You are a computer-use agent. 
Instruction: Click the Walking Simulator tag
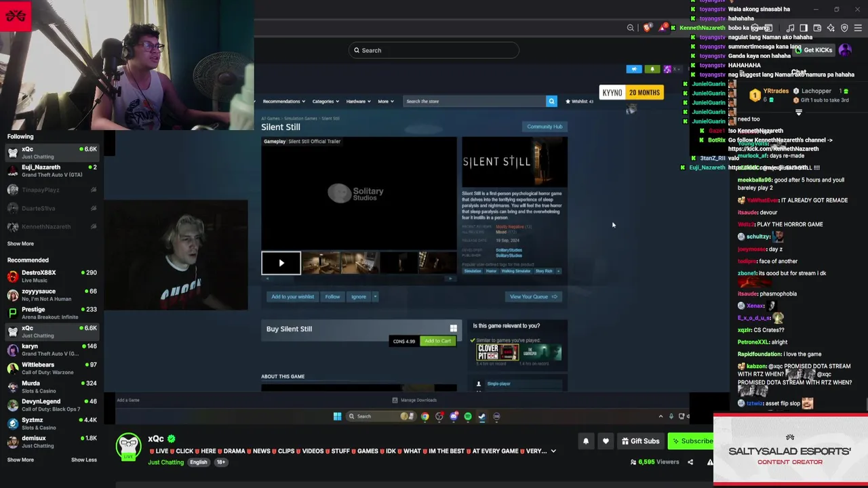tap(516, 271)
